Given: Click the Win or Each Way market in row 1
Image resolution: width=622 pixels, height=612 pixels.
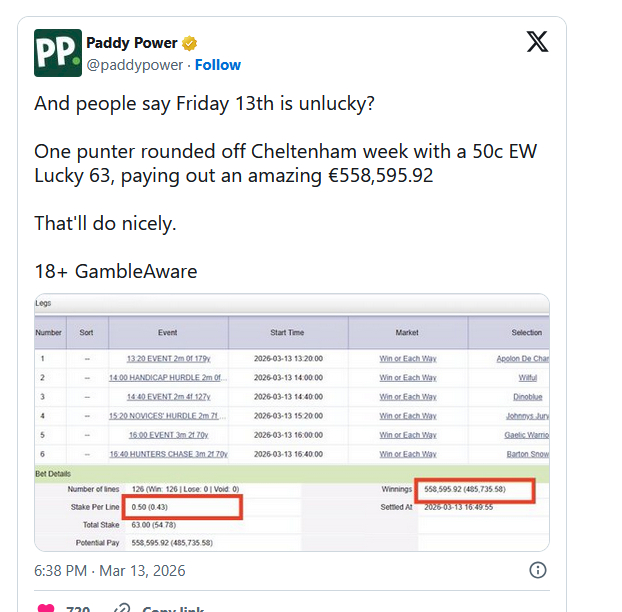Looking at the screenshot, I should coord(407,358).
